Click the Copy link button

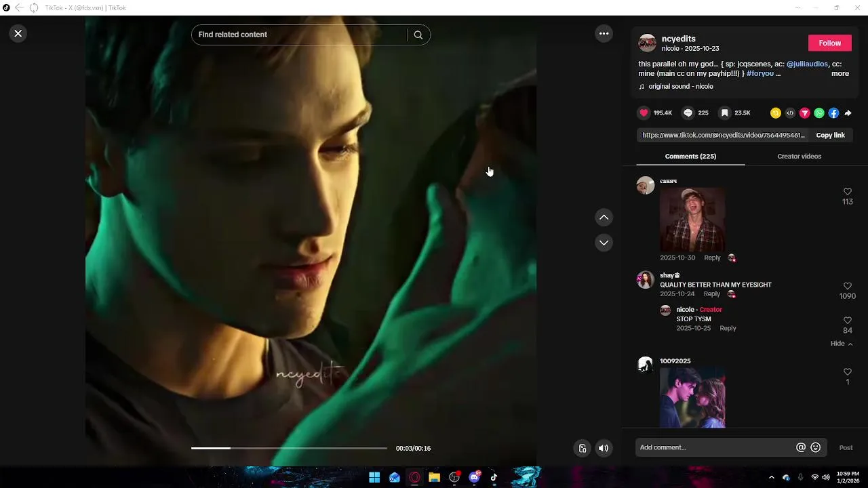(x=830, y=135)
